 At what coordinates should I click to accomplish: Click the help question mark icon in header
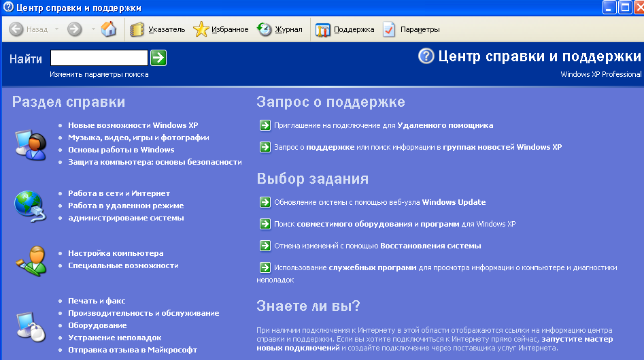pos(426,56)
